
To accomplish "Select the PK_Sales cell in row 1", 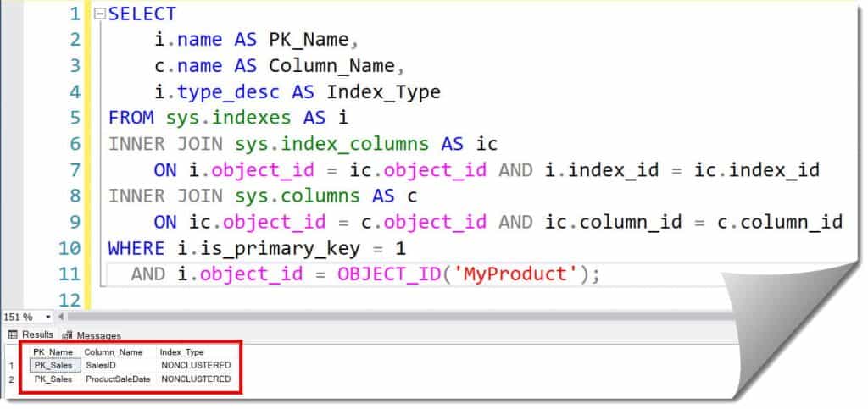I will click(55, 365).
